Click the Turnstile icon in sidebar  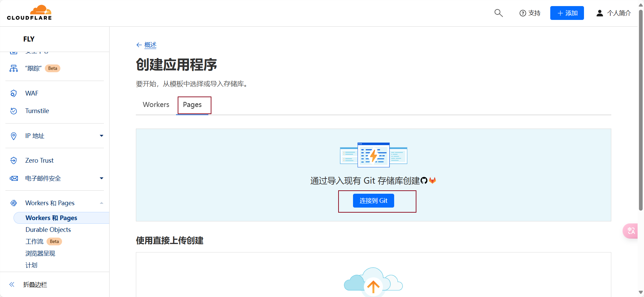click(x=13, y=111)
